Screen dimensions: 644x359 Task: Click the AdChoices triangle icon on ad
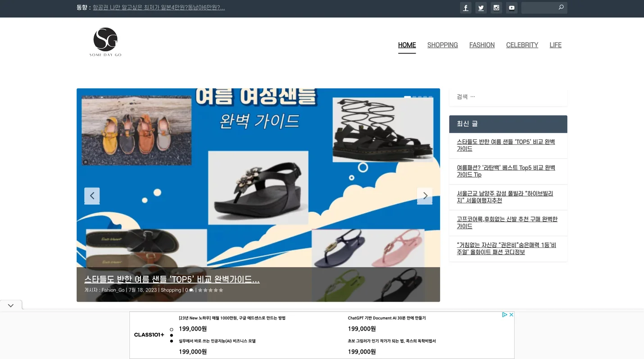click(x=505, y=314)
